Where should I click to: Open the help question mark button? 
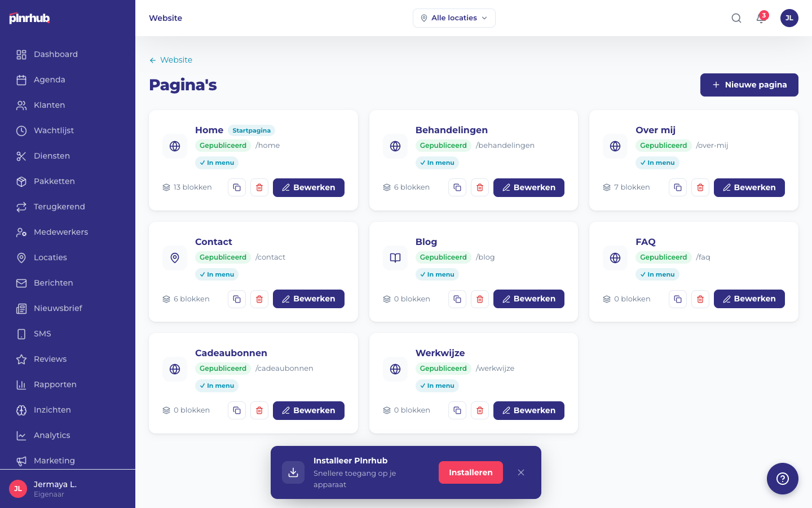click(x=782, y=479)
